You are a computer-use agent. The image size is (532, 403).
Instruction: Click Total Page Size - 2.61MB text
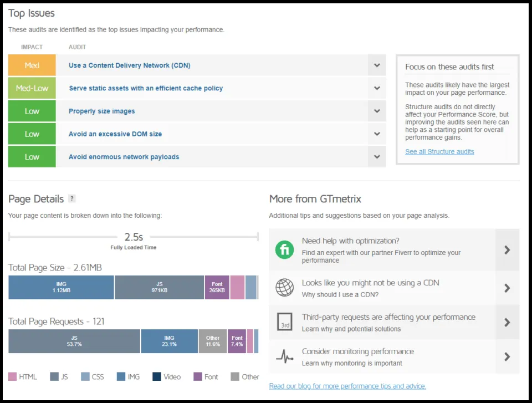(55, 268)
